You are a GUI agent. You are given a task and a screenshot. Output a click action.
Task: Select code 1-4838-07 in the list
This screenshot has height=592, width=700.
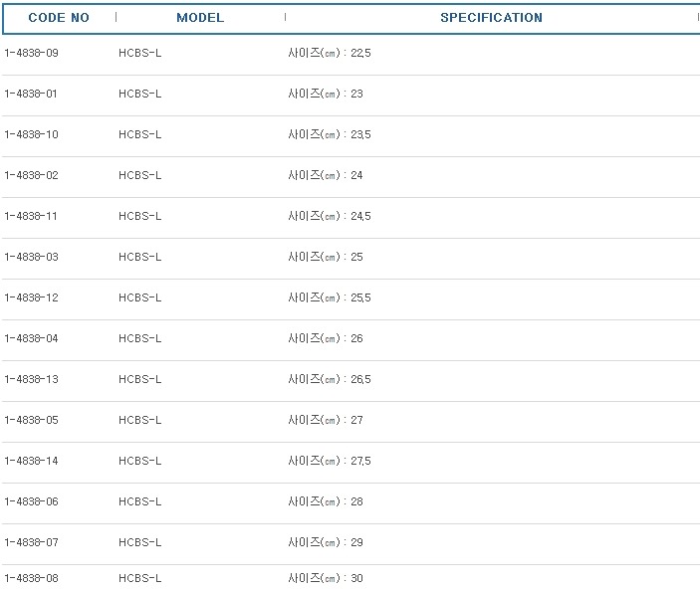[32, 542]
